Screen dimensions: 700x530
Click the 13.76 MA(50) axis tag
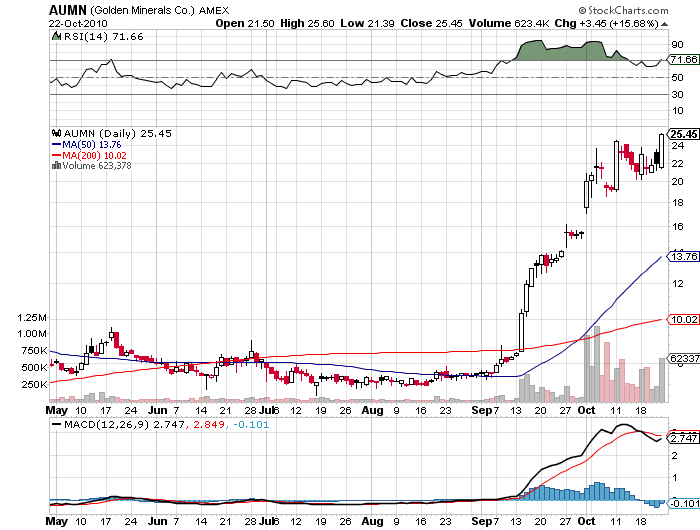pos(683,256)
